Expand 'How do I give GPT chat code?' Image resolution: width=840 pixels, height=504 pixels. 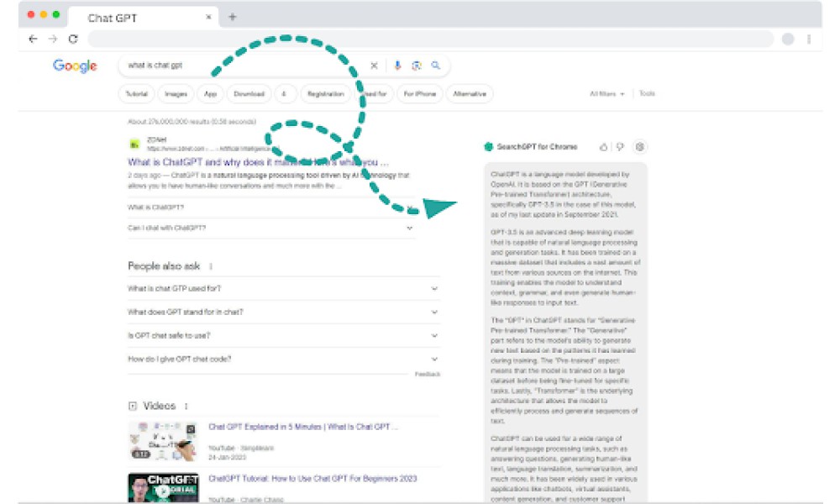point(283,360)
